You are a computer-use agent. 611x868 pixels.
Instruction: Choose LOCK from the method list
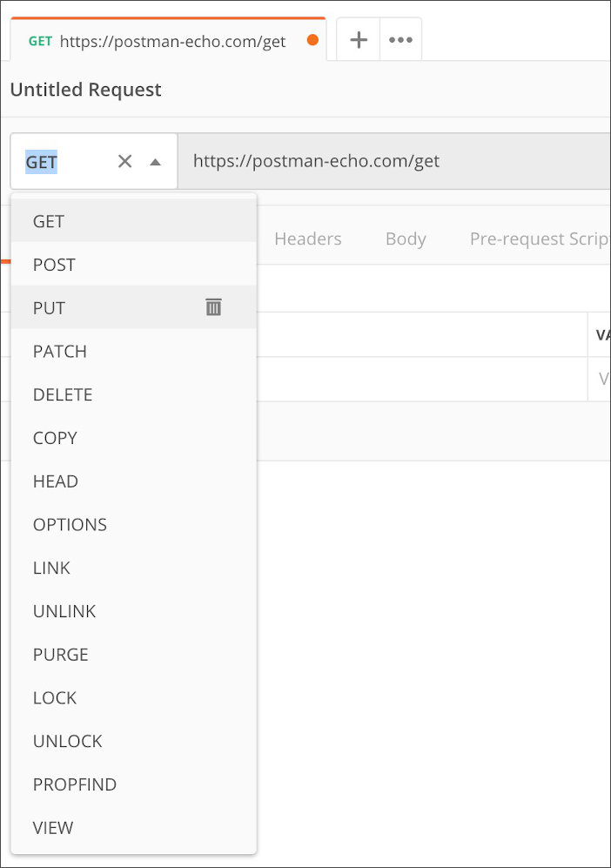pos(133,697)
